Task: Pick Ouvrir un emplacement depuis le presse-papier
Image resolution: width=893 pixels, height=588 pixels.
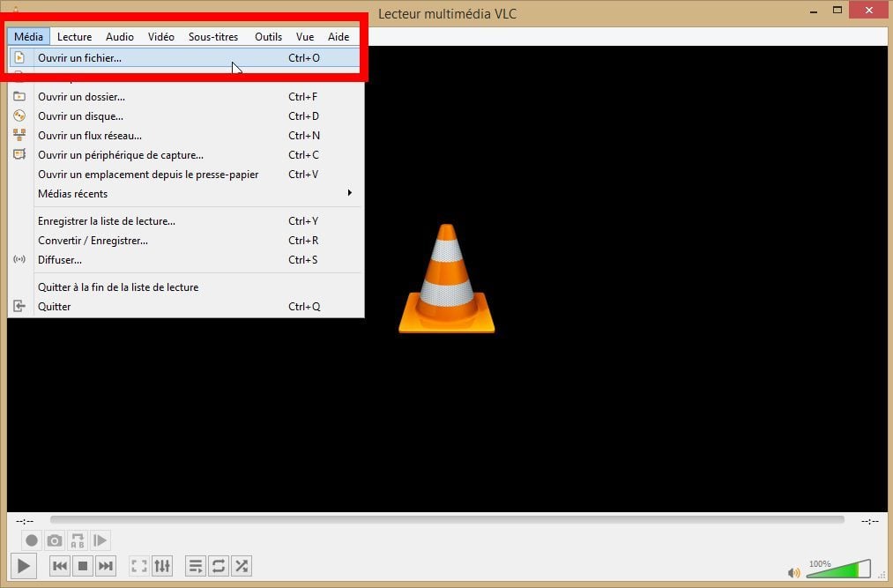Action: click(186, 175)
